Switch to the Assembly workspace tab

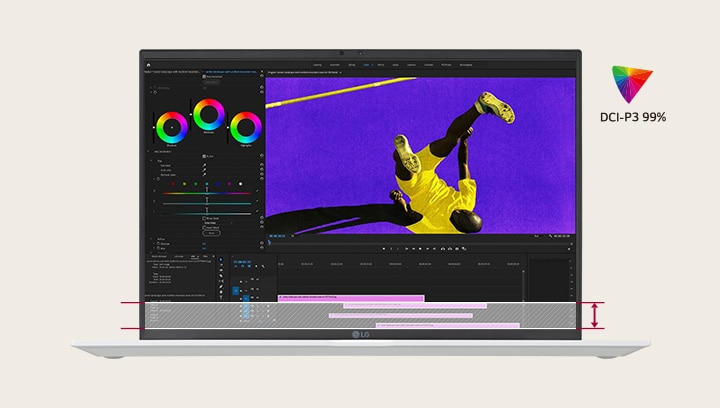[335, 65]
